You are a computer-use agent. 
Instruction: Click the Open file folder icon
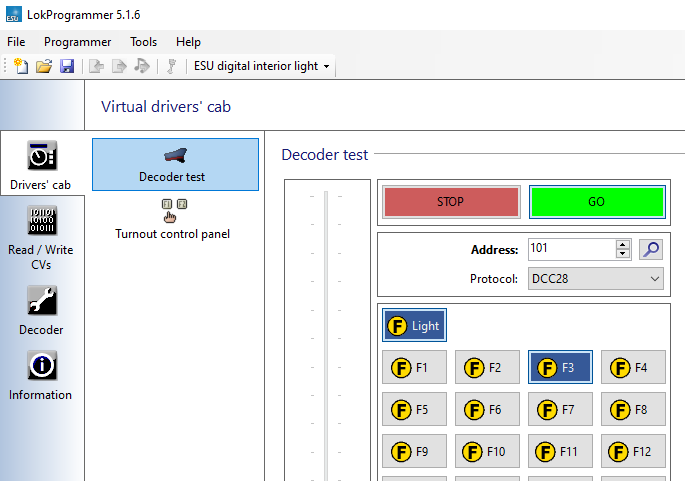(44, 66)
